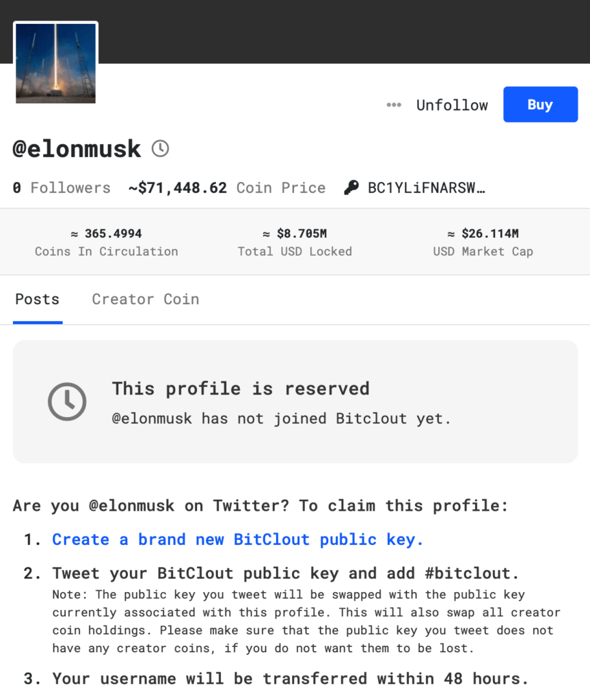This screenshot has width=590, height=700.
Task: Click the This profile is reserved heading
Action: coord(241,389)
